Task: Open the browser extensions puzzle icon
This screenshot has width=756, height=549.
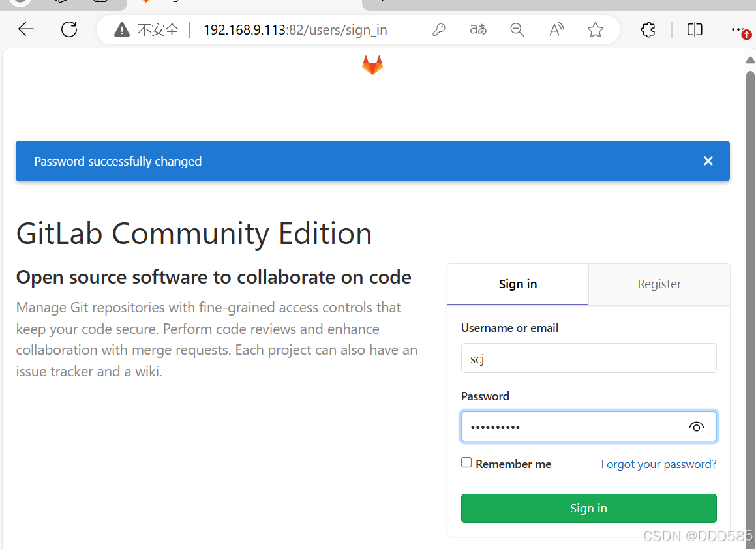Action: coord(648,30)
